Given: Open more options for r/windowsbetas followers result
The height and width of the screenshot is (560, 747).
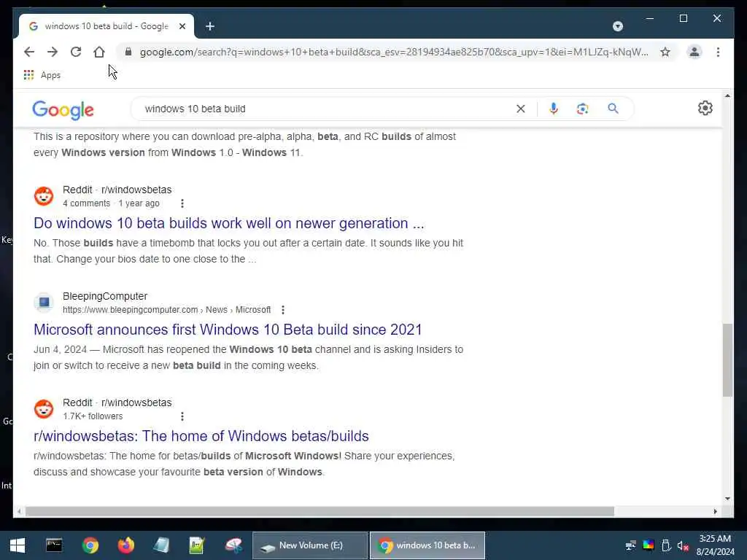Looking at the screenshot, I should click(x=182, y=416).
